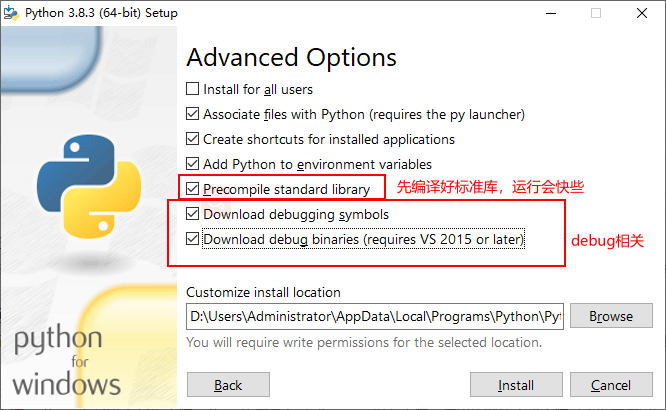
Task: Disable Create shortcuts for installed applications
Action: pyautogui.click(x=193, y=139)
